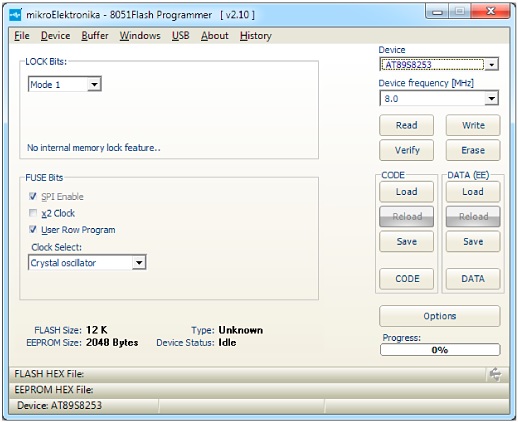Click the Read button
Screen dimensions: 518x422
[406, 125]
